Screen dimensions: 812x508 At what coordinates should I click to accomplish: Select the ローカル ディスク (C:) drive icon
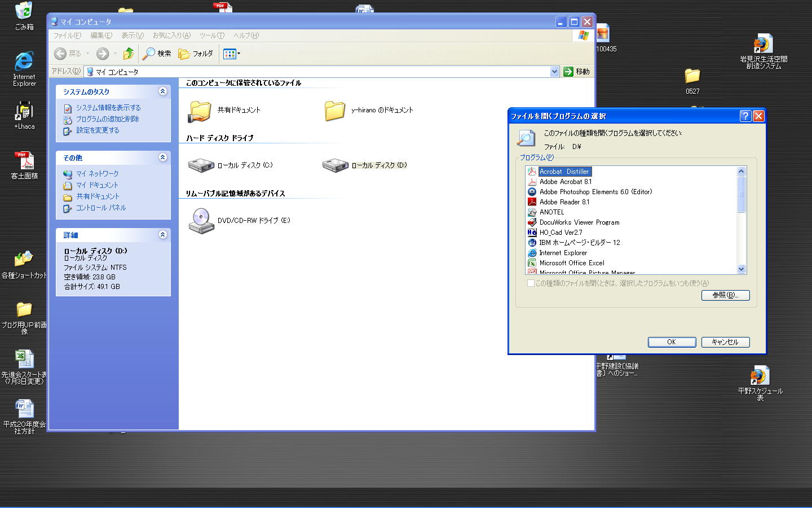click(201, 165)
